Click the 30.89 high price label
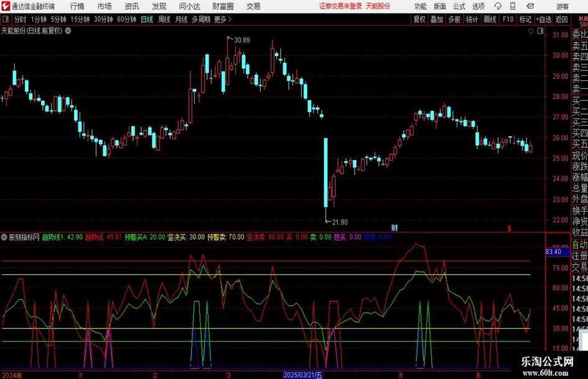The width and height of the screenshot is (588, 379). pos(242,40)
